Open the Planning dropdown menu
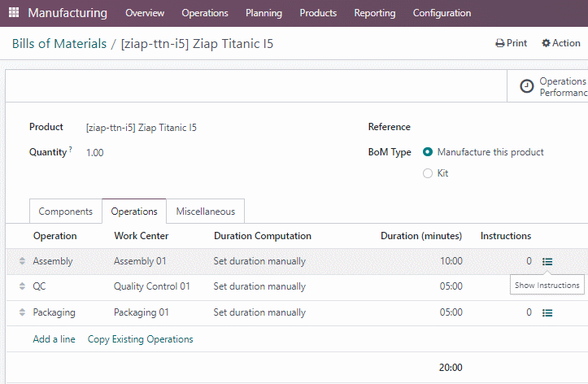This screenshot has width=588, height=384. coord(264,13)
